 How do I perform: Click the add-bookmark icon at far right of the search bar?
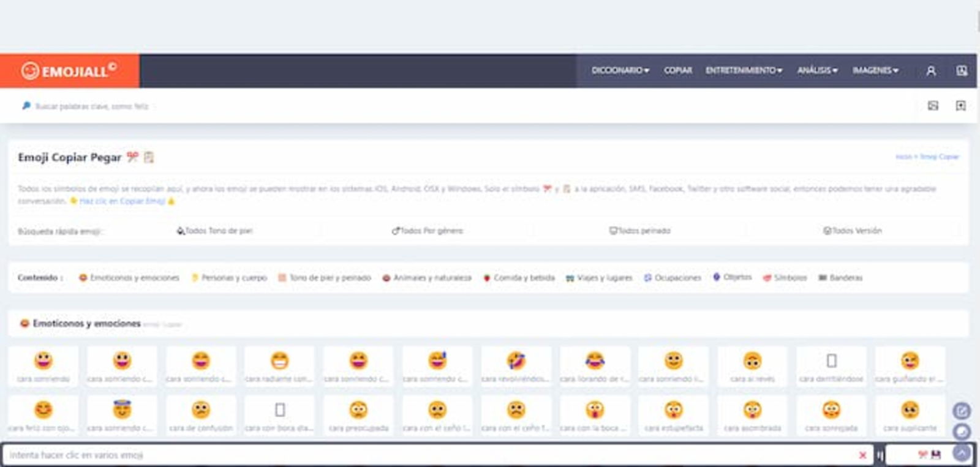pos(960,106)
